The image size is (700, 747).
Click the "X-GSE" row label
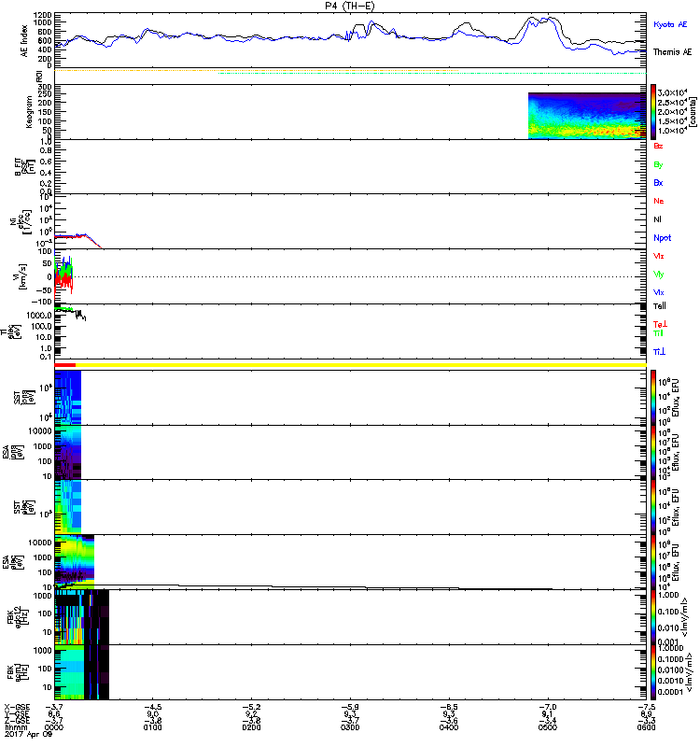pyautogui.click(x=15, y=707)
